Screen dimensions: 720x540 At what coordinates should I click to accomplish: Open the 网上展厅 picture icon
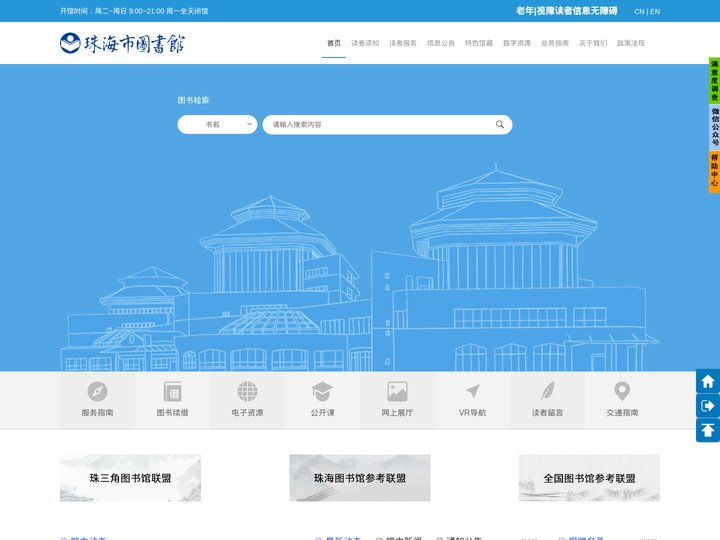pos(397,392)
